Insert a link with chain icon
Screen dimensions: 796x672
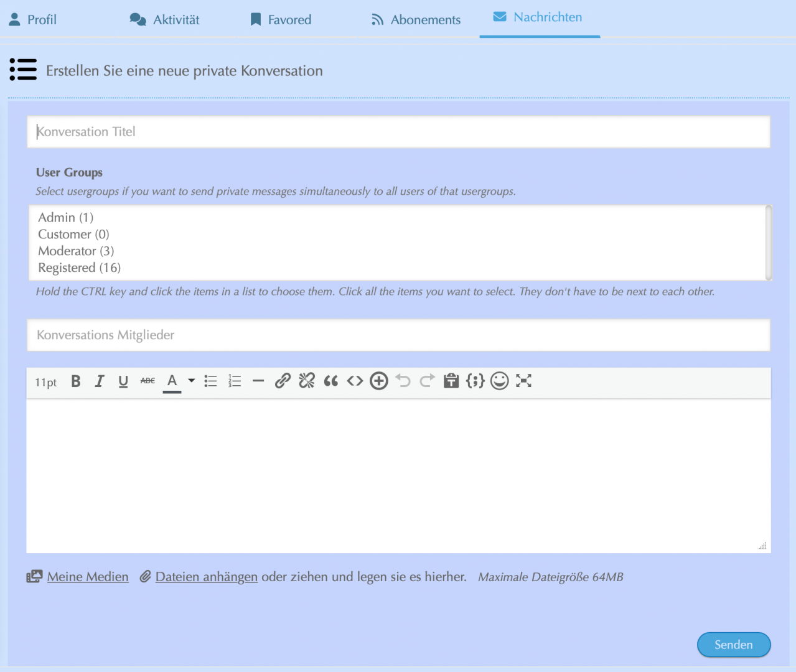pyautogui.click(x=283, y=381)
